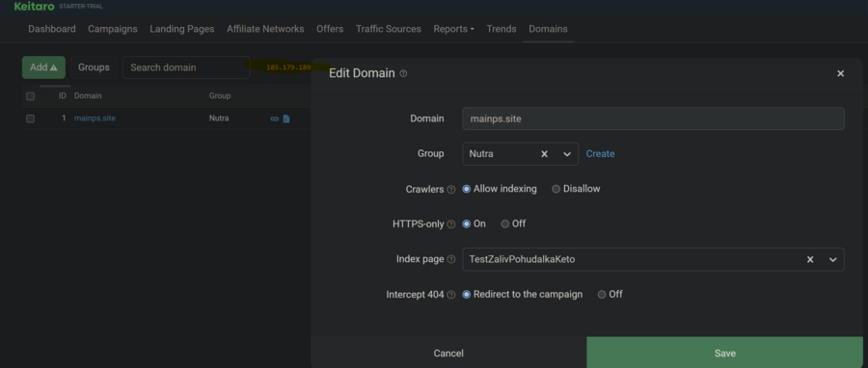The height and width of the screenshot is (368, 868).
Task: Switch to Landing Pages
Action: (182, 29)
